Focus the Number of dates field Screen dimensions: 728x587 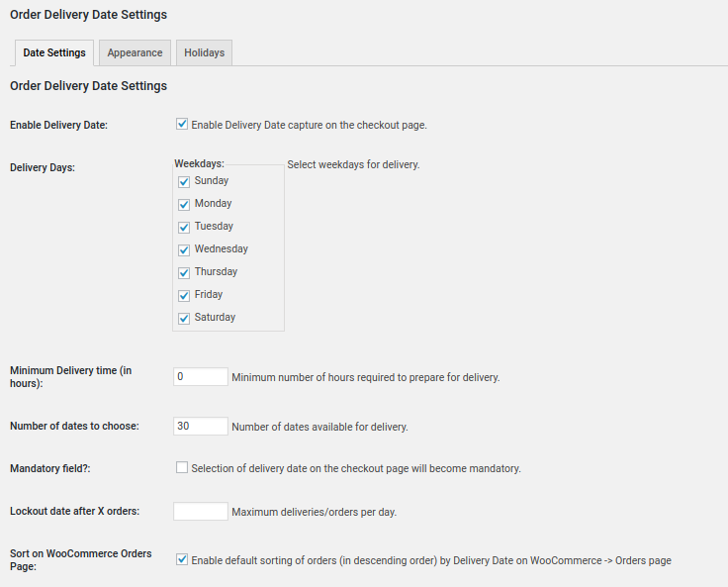[x=201, y=427]
